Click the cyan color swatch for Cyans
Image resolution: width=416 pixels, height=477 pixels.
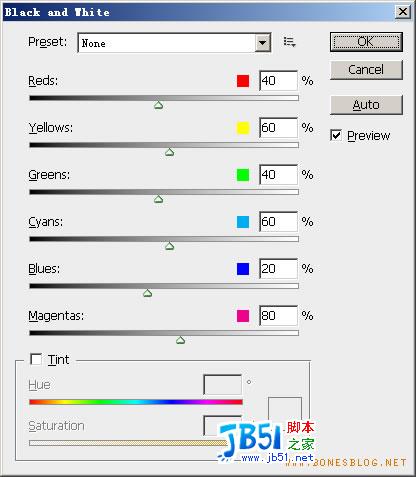[243, 222]
